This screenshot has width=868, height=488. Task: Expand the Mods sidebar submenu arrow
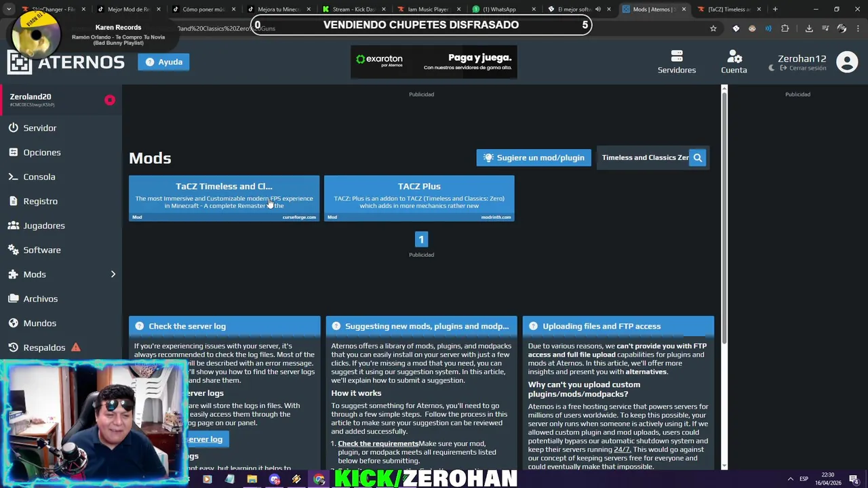click(113, 274)
